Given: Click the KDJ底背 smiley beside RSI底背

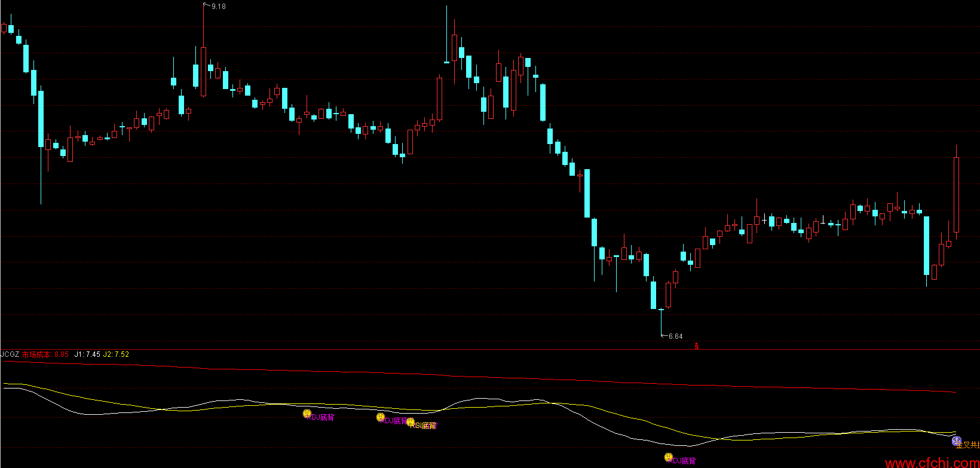Looking at the screenshot, I should tap(380, 417).
